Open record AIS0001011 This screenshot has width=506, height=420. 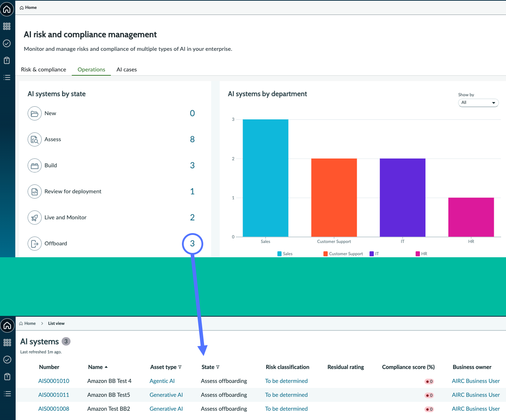coord(54,395)
